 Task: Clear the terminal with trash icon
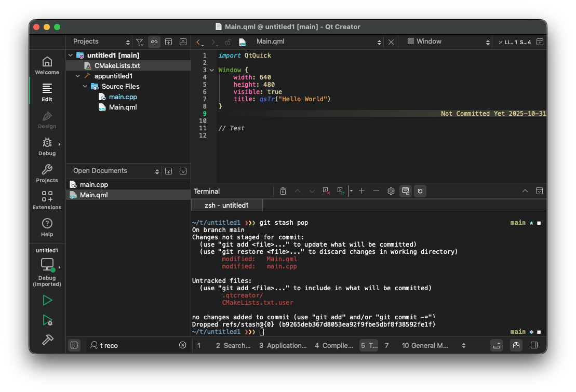coord(283,191)
